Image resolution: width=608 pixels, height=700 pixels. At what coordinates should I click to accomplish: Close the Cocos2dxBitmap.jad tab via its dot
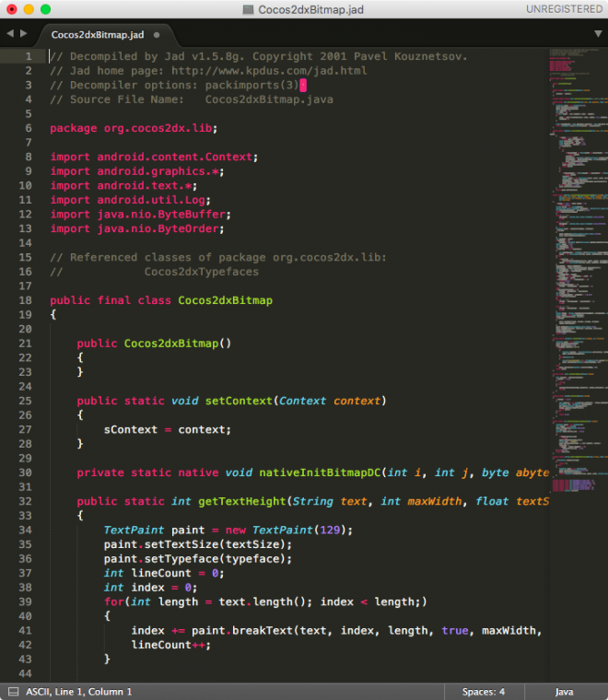point(157,35)
